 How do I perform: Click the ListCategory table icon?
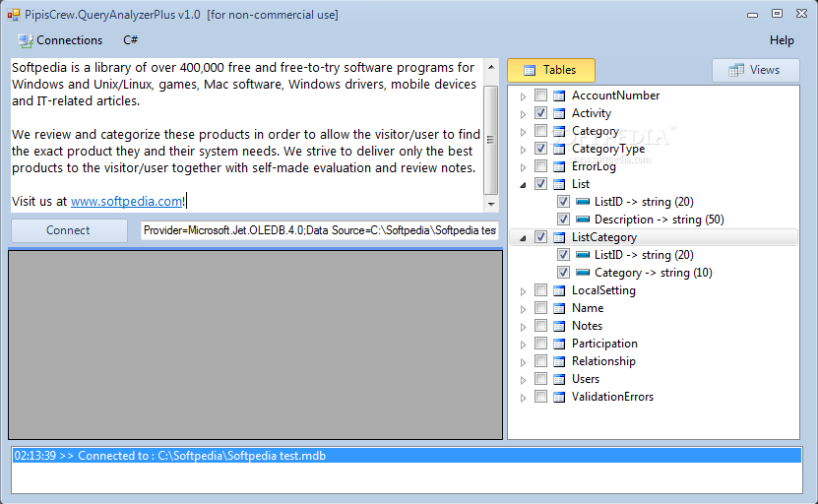(x=559, y=237)
